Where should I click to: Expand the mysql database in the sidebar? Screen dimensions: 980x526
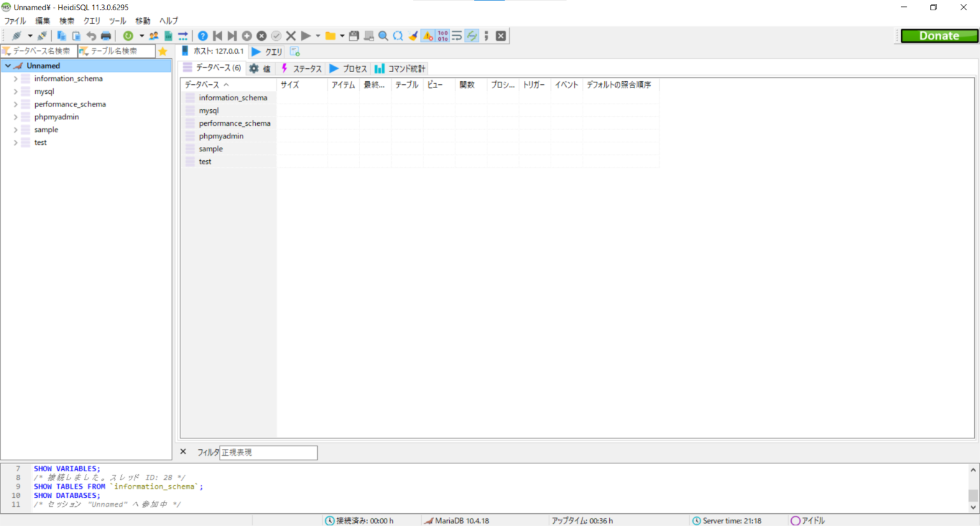point(15,91)
